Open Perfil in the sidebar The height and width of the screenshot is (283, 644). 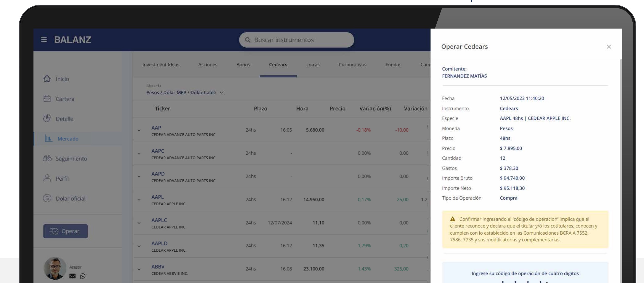pyautogui.click(x=62, y=178)
